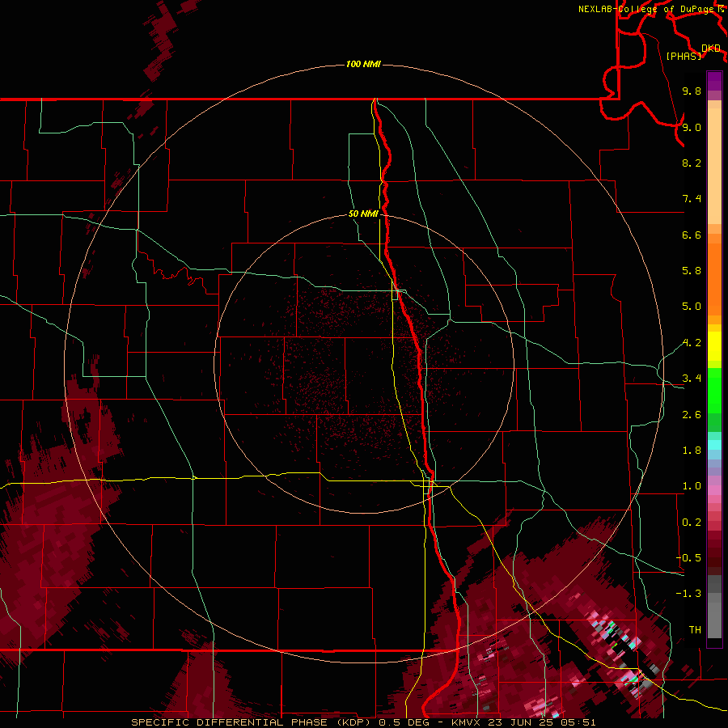This screenshot has height=728, width=728.
Task: Click the 8.2 scale value
Action: (692, 163)
